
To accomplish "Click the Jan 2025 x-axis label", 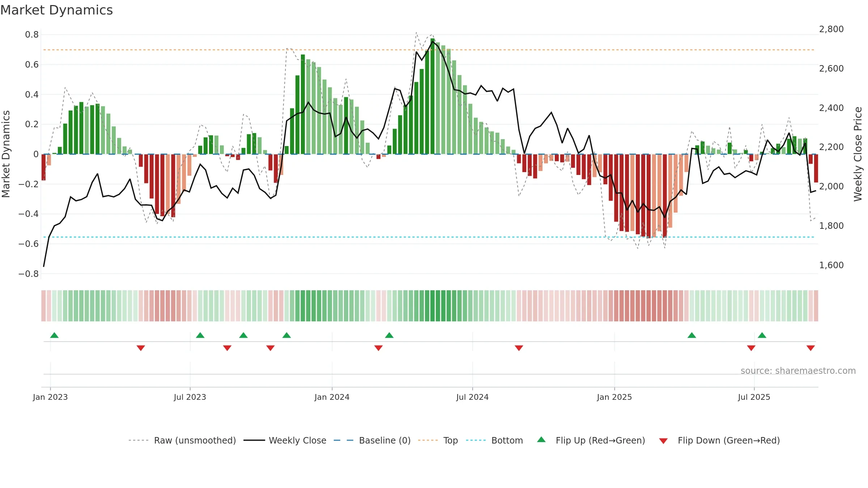I will pyautogui.click(x=614, y=397).
